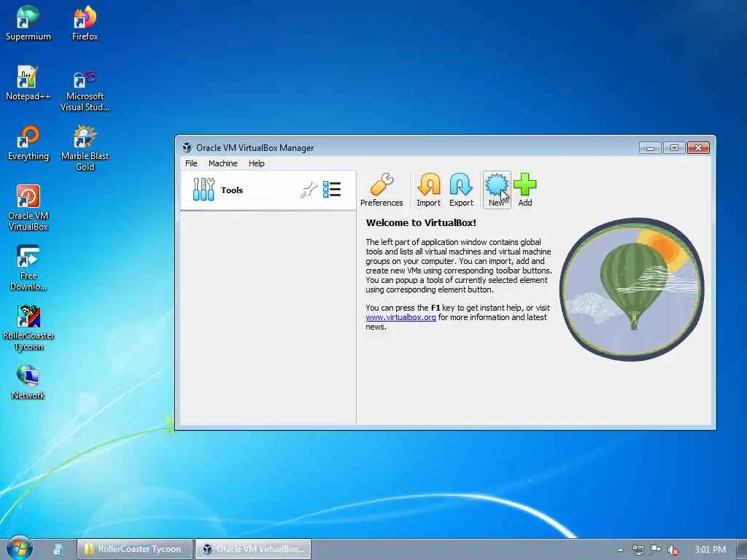Select the Marble Blast Gold desktop shortcut
Screen dimensions: 747x560
point(85,148)
